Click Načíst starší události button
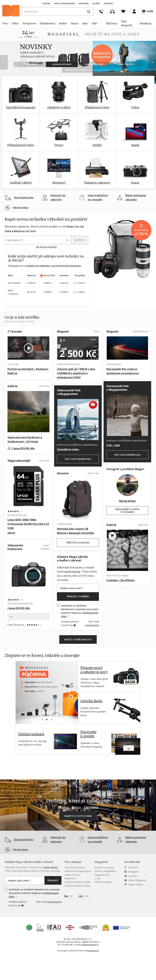 pos(78,640)
